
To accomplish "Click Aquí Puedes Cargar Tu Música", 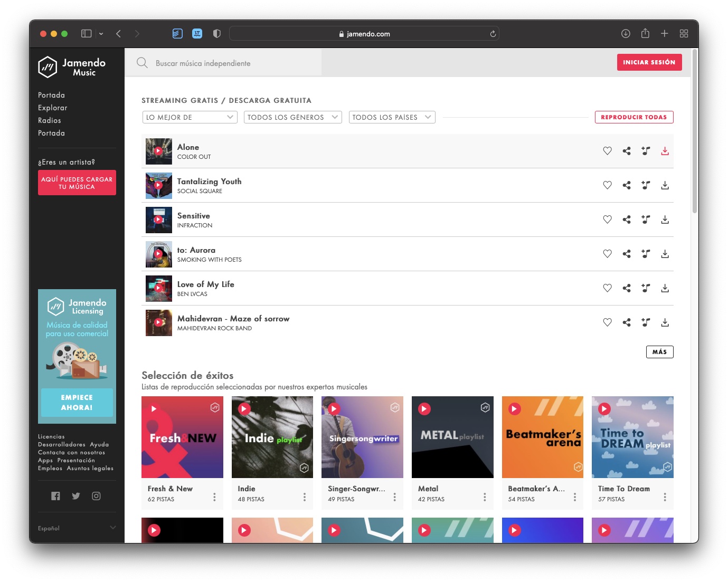I will pyautogui.click(x=77, y=183).
